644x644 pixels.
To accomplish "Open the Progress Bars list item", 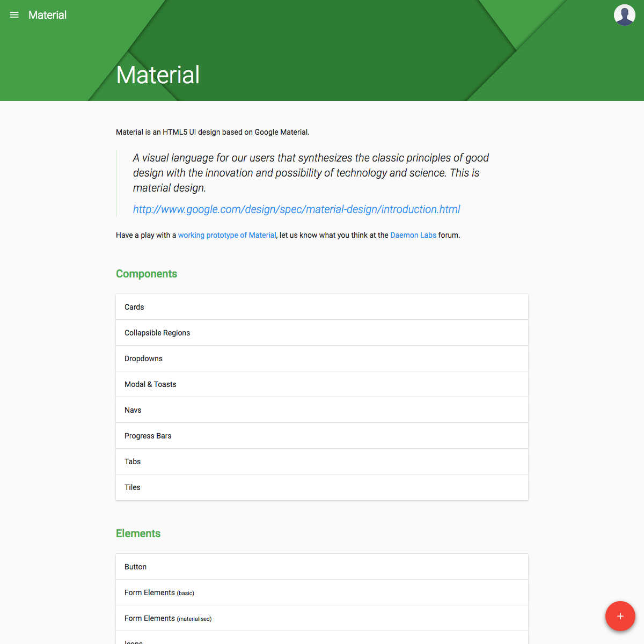I will (322, 436).
